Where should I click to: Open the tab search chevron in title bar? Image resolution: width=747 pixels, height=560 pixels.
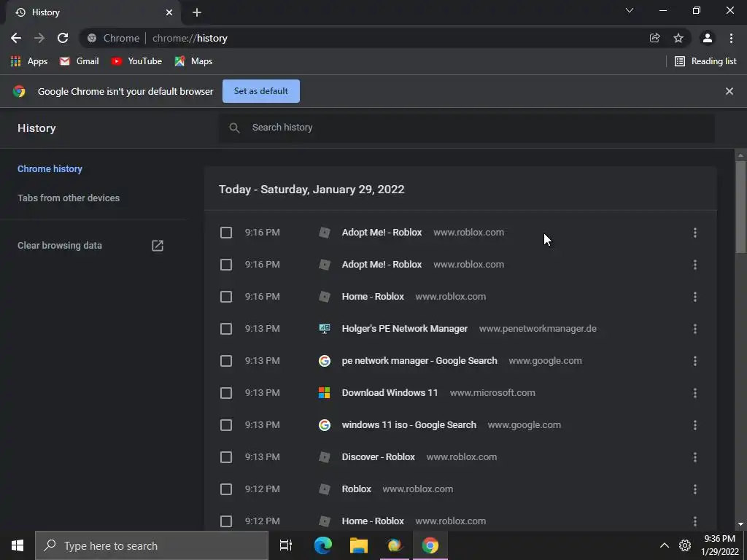pos(630,10)
